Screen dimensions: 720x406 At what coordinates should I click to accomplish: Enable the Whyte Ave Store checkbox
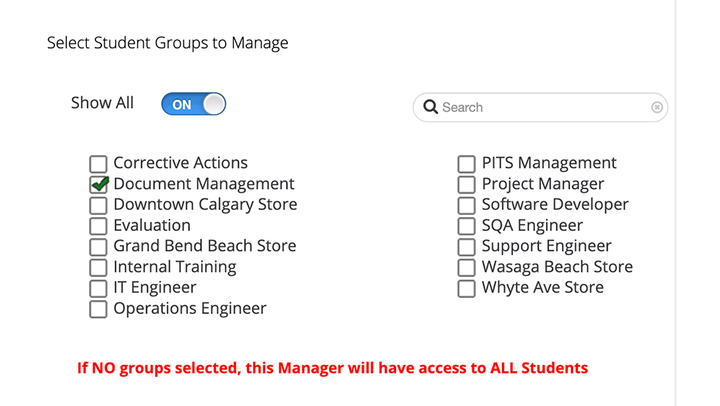click(x=467, y=288)
